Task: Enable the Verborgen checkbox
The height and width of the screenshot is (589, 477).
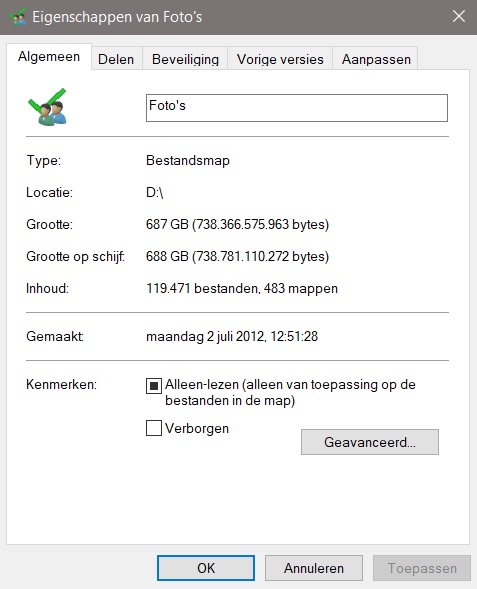Action: click(x=154, y=428)
